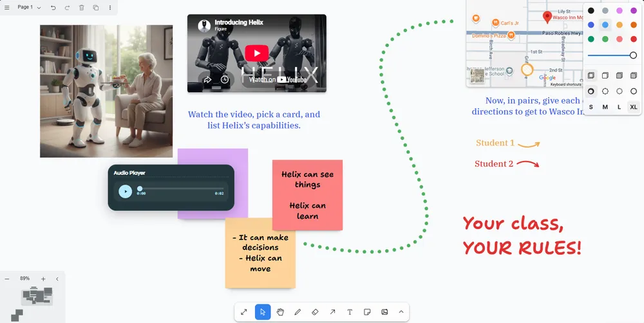644x323 pixels.
Task: Undo the last action
Action: click(53, 7)
